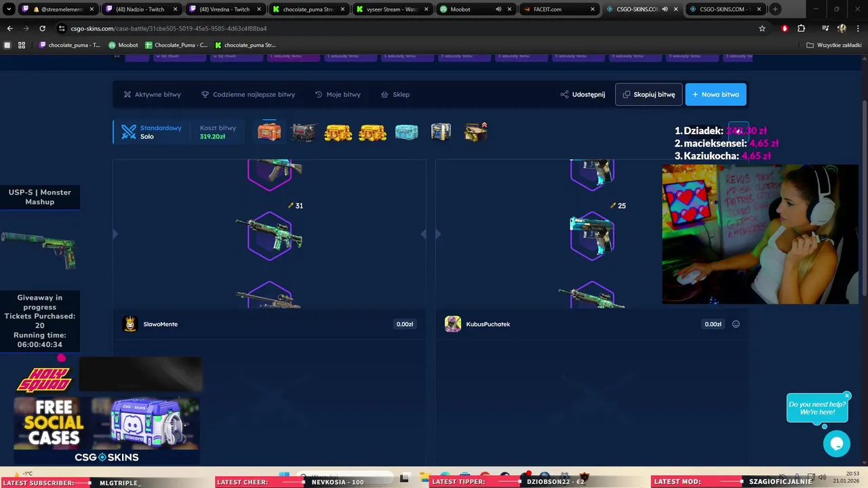Click the Koszt bitwy 319.20zł value
The height and width of the screenshot is (488, 868).
tap(213, 136)
